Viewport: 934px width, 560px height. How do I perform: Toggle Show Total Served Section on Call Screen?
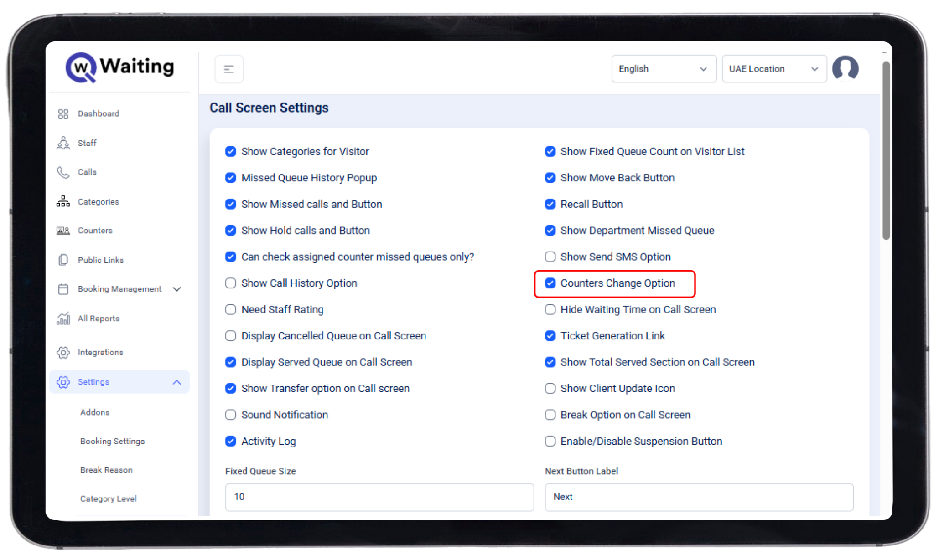[x=550, y=362]
